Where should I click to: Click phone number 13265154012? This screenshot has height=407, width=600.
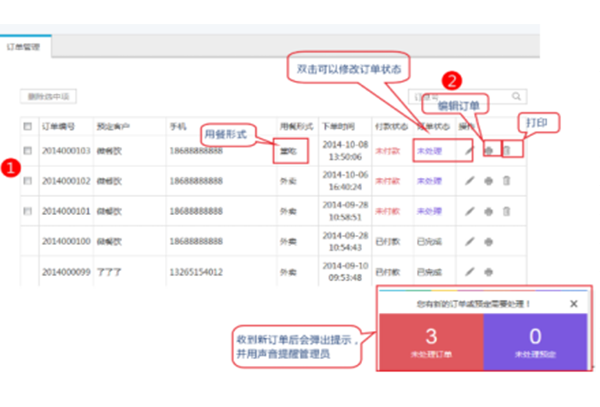pos(196,272)
